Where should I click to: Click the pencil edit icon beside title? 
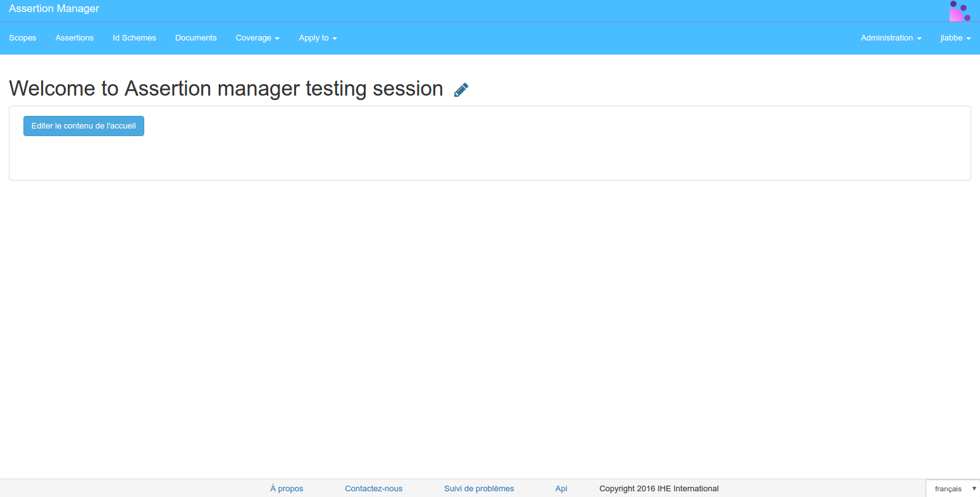click(x=461, y=90)
